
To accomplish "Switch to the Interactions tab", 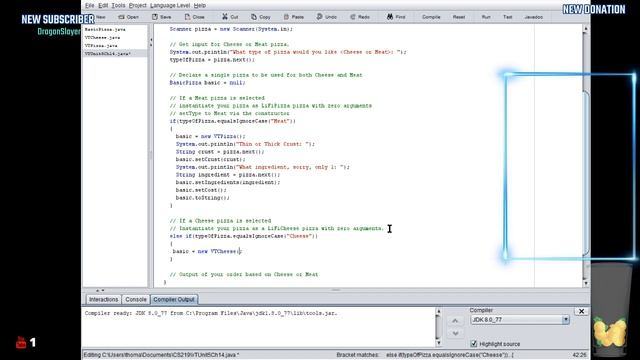I will [x=103, y=300].
